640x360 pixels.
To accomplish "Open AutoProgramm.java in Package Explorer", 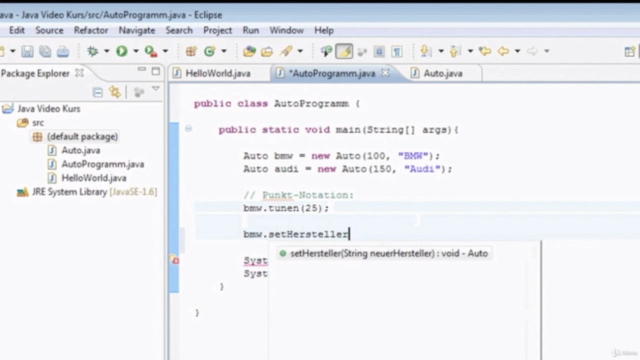I will [x=102, y=164].
